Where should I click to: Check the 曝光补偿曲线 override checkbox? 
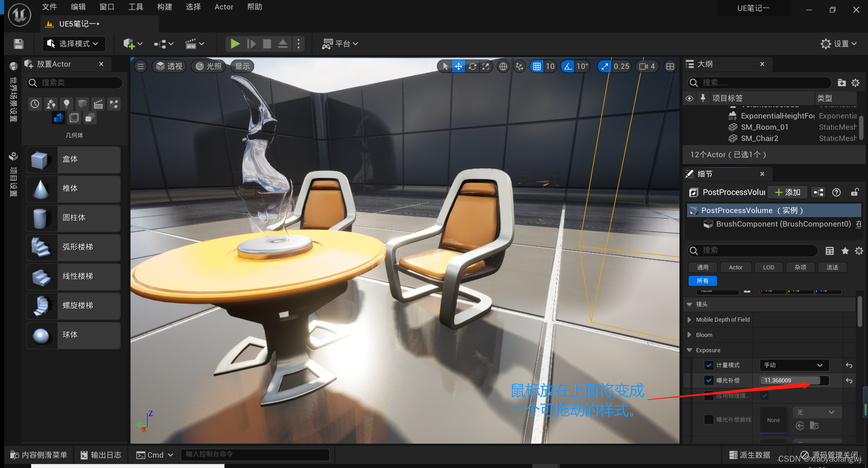[x=709, y=419]
